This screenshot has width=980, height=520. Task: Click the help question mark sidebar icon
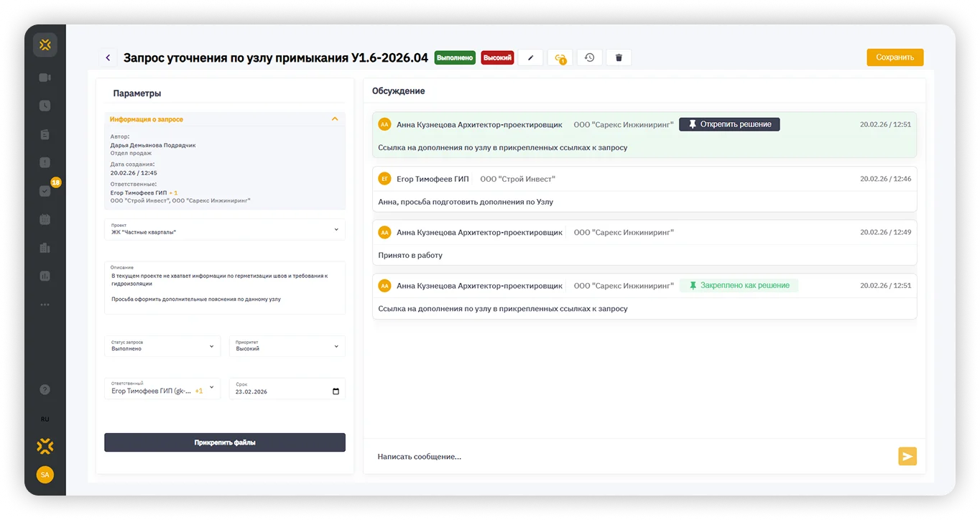coord(45,389)
